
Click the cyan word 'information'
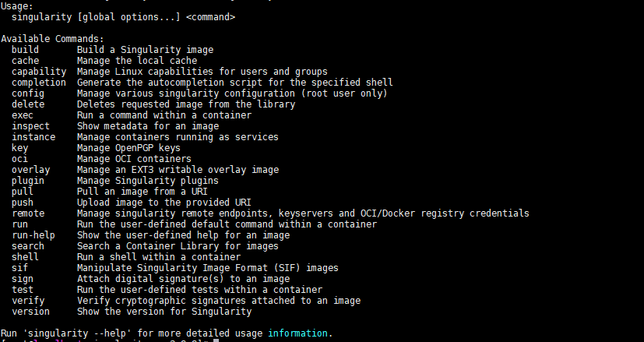point(297,333)
